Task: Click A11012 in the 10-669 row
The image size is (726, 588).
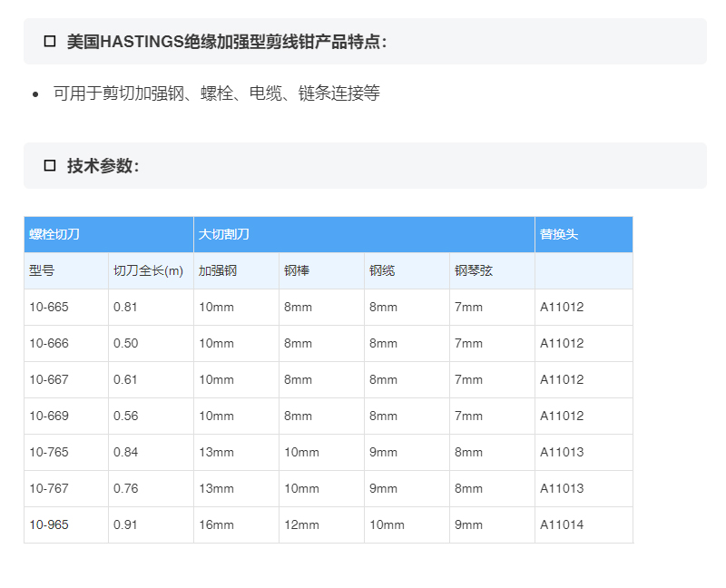Action: point(562,416)
